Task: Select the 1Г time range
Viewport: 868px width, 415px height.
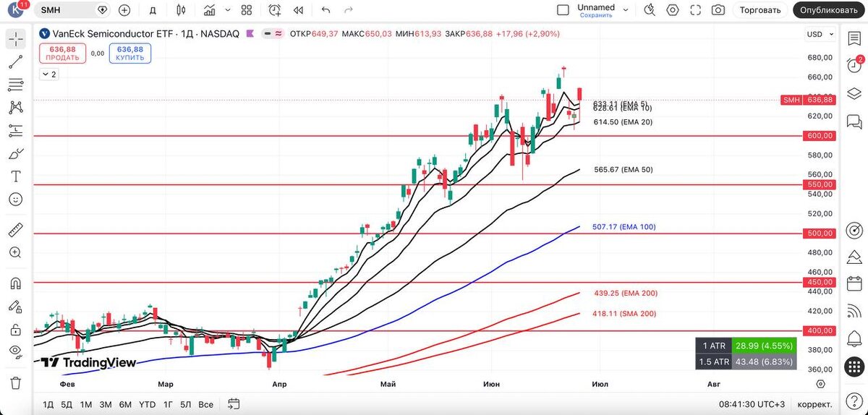Action: click(x=169, y=404)
